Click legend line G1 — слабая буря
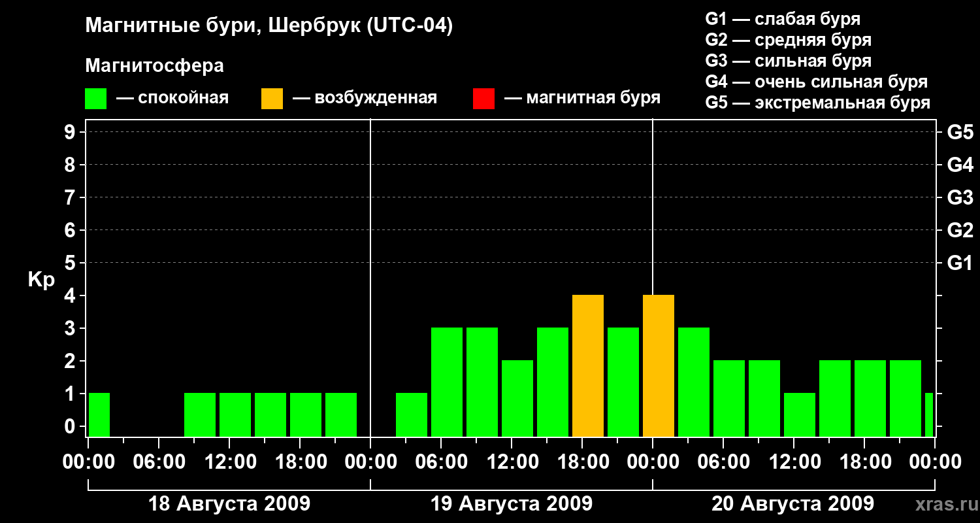This screenshot has height=523, width=980. click(783, 19)
